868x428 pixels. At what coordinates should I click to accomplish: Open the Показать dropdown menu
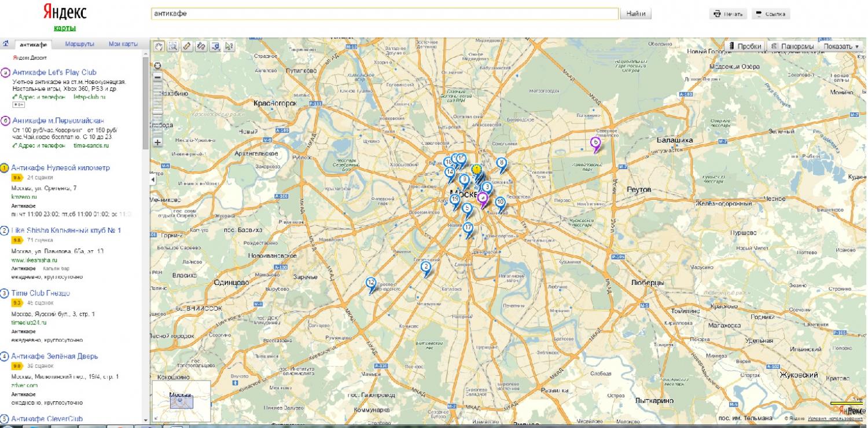(841, 46)
